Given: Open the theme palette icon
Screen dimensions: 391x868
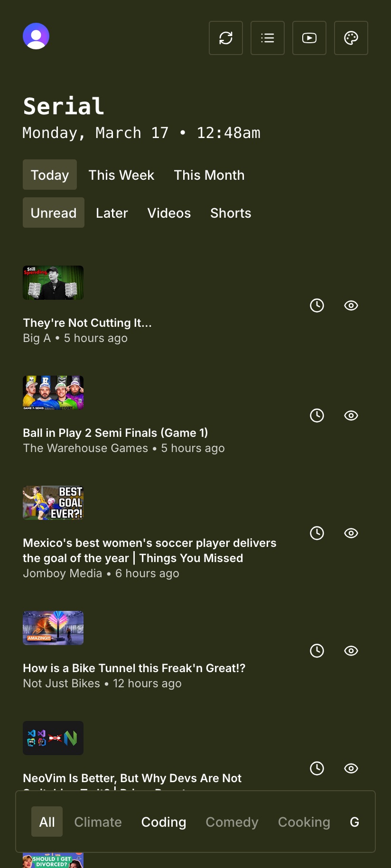Looking at the screenshot, I should tap(351, 38).
